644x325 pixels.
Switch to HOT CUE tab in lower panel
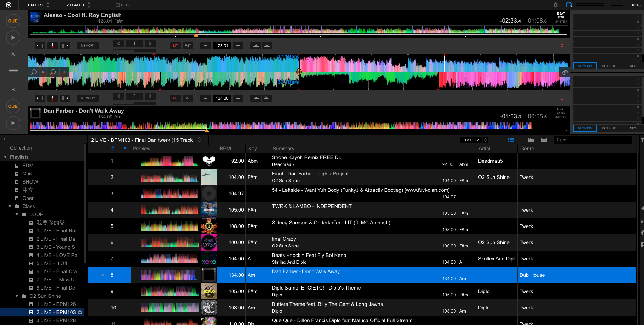(x=609, y=128)
